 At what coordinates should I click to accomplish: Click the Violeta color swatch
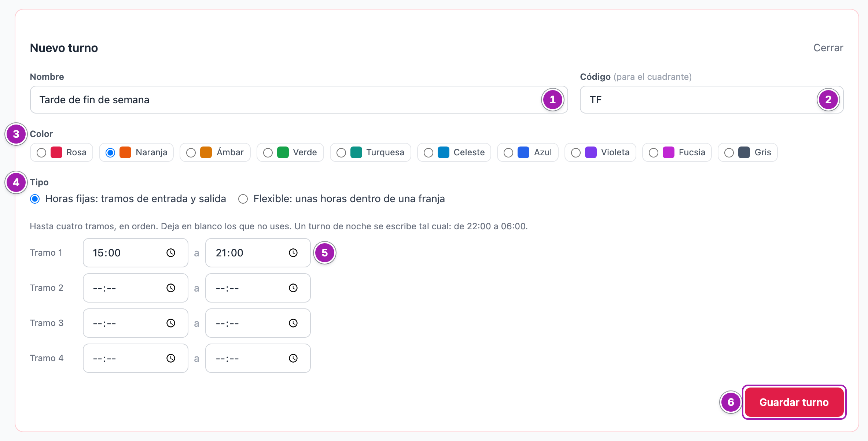click(591, 152)
